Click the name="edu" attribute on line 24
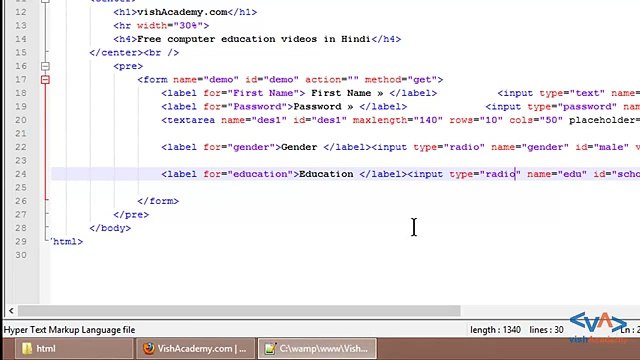The height and width of the screenshot is (360, 640). pos(557,174)
